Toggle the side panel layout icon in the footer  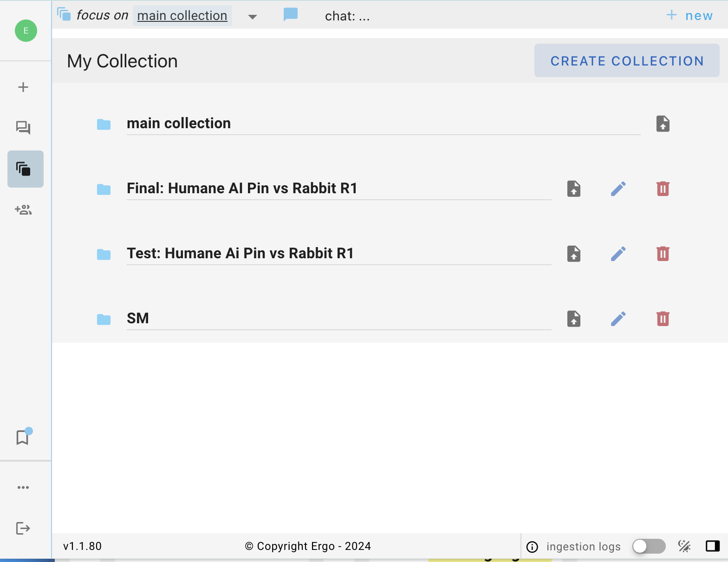[713, 546]
